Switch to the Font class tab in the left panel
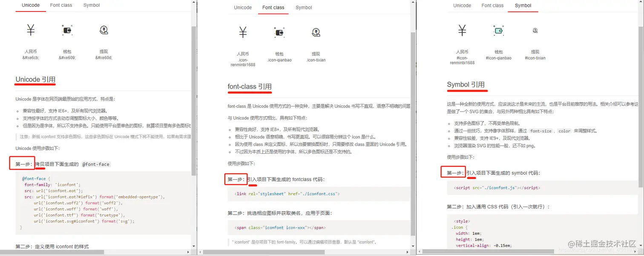This screenshot has width=644, height=256. click(60, 5)
